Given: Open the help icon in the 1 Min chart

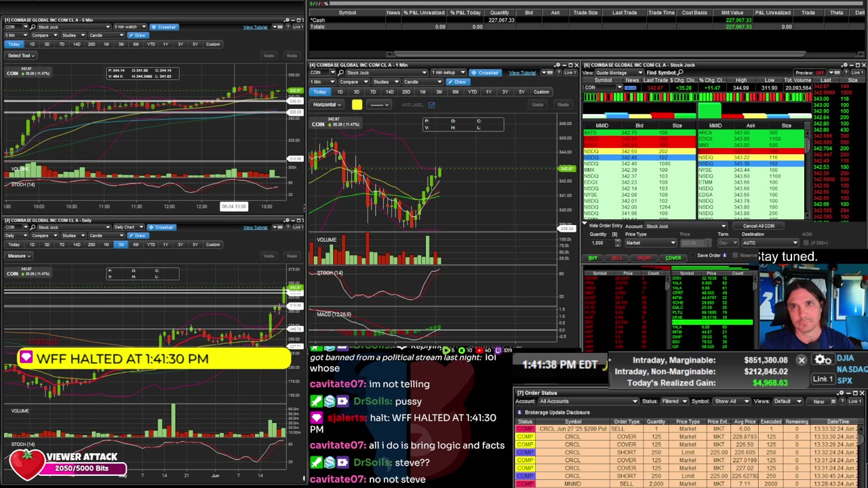Looking at the screenshot, I should (x=559, y=73).
